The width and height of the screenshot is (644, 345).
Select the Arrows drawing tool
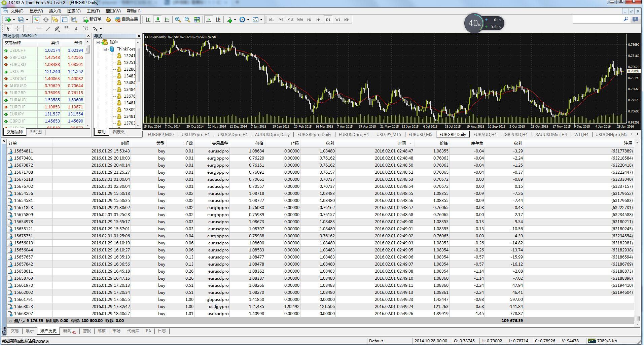(95, 29)
